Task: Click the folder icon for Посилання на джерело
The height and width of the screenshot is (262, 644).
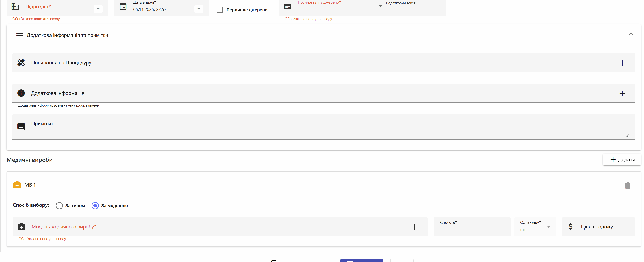Action: pos(287,7)
